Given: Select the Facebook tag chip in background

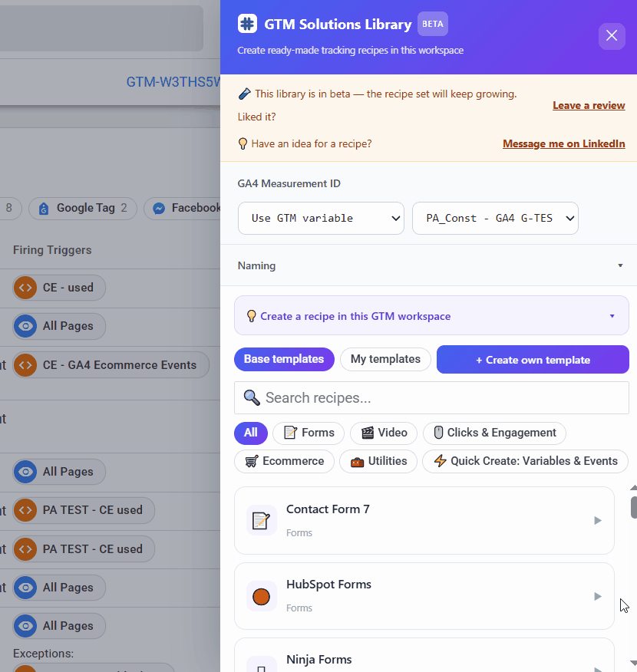Looking at the screenshot, I should [x=182, y=209].
